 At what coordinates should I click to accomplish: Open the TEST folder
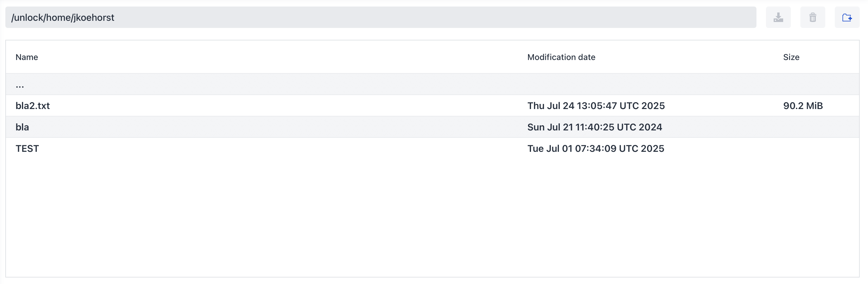pos(27,149)
